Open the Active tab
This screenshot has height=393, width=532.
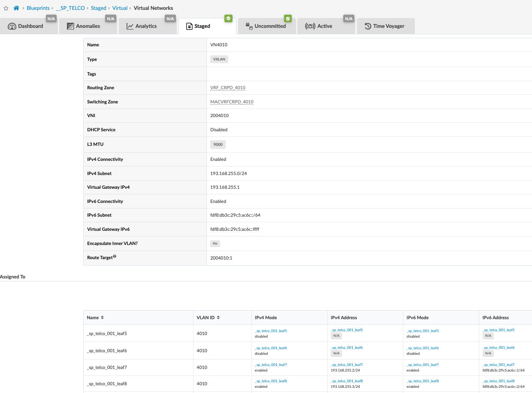point(325,26)
